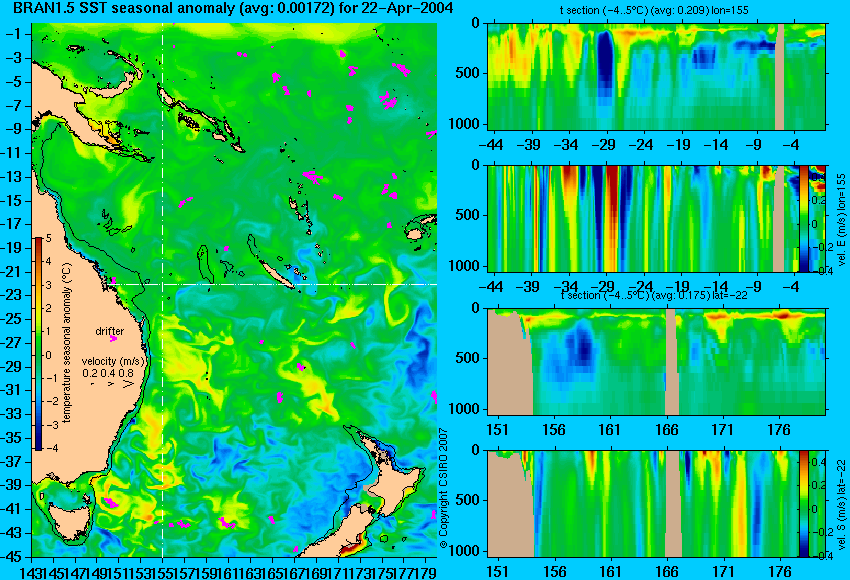This screenshot has height=580, width=850.
Task: Click the temperature anomaly color bar on Australia
Action: point(38,344)
